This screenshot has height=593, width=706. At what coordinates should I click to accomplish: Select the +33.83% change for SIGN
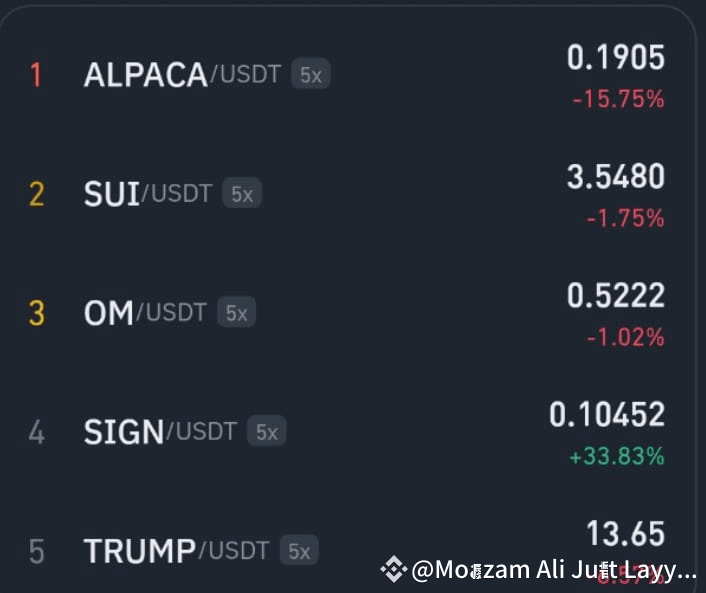(x=617, y=456)
